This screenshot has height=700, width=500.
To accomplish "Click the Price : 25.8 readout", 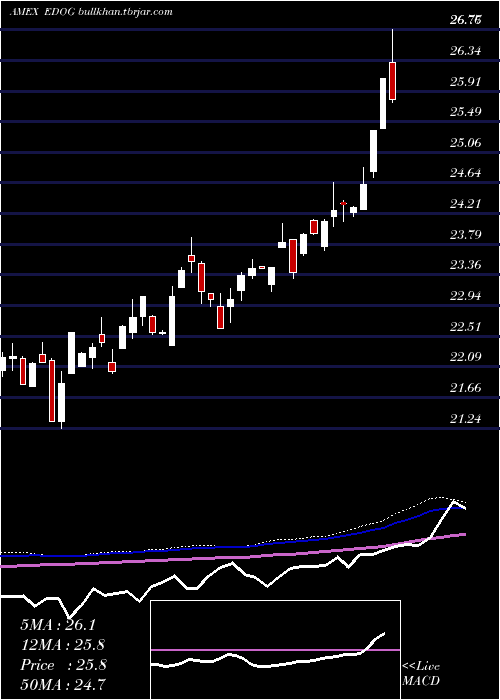I will [x=63, y=665].
